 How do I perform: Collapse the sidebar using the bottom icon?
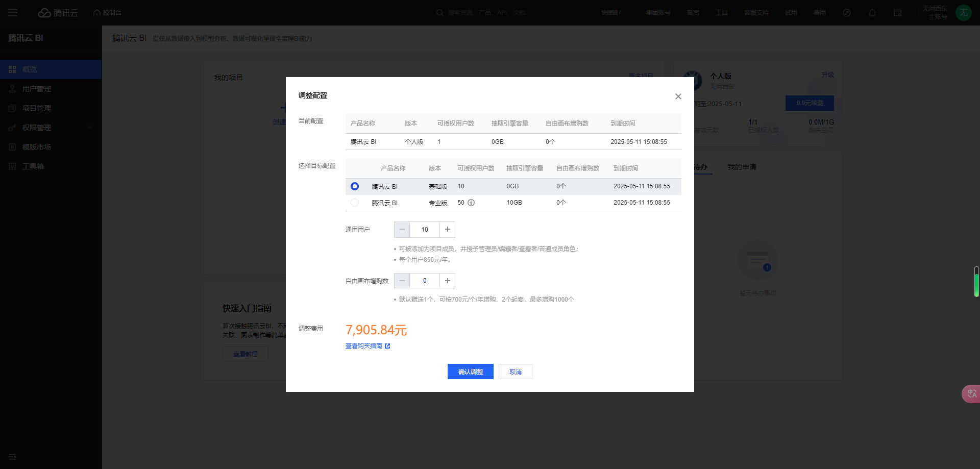(12, 457)
